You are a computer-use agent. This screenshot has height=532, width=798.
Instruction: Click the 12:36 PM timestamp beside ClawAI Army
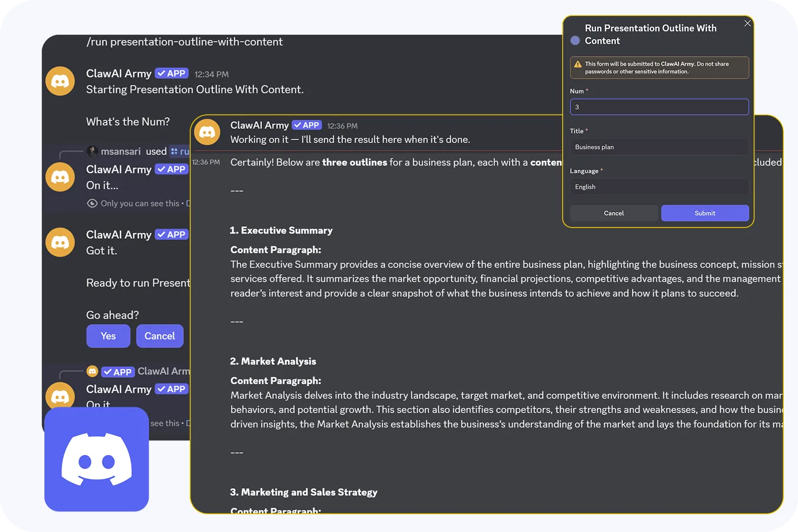[342, 126]
